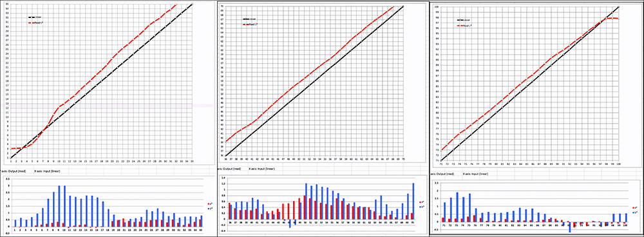Select the b* legend entry in the 71–100 bar chart
Viewport: 644px width, 237px height.
coord(636,213)
